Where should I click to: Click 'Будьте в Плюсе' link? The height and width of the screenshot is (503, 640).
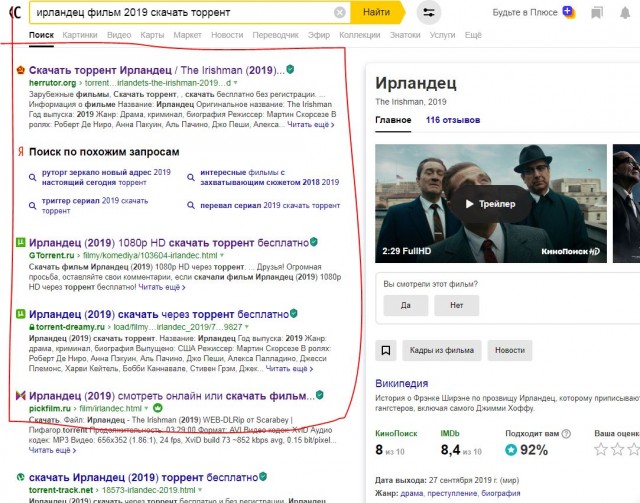pos(525,13)
